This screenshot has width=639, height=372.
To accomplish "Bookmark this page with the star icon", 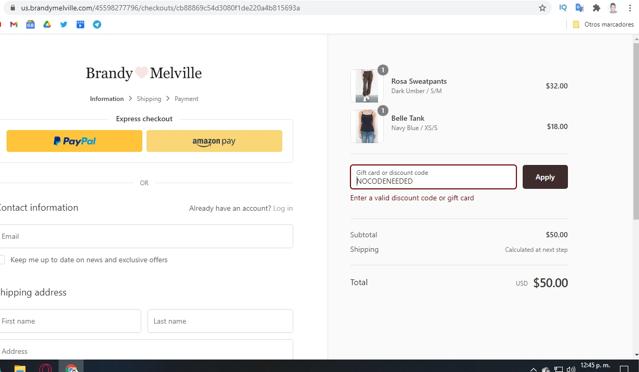I will (542, 8).
